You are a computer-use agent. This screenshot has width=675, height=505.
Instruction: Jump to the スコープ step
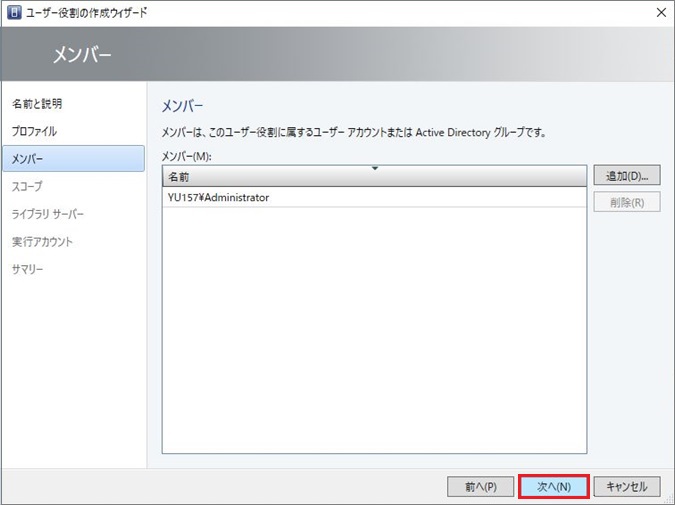pos(27,186)
